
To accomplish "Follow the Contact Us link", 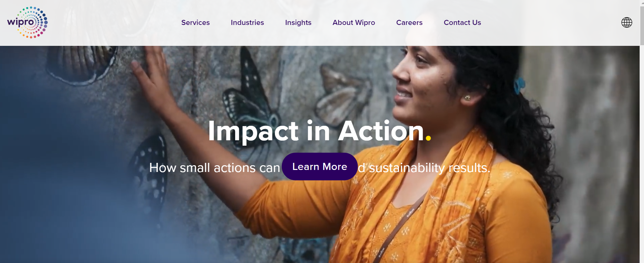I will 462,23.
